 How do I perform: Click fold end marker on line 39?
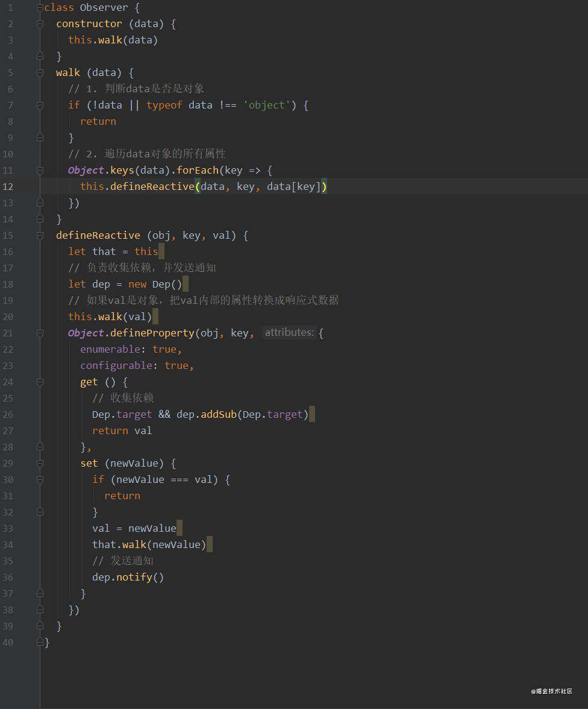[40, 626]
